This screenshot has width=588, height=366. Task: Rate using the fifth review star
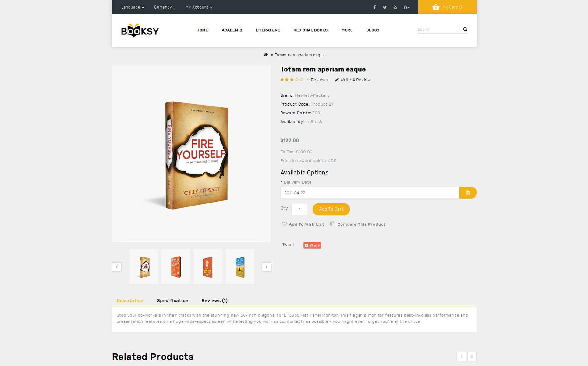[302, 80]
